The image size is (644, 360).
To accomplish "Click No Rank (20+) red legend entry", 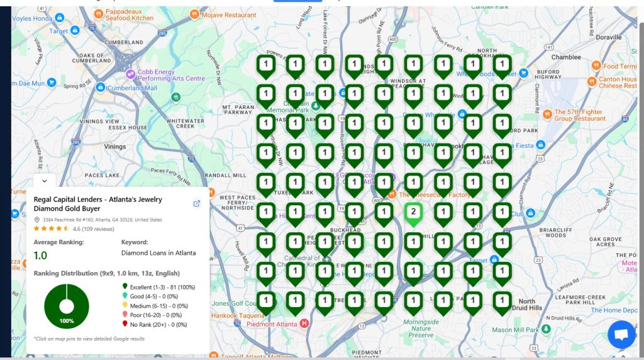I will point(155,324).
